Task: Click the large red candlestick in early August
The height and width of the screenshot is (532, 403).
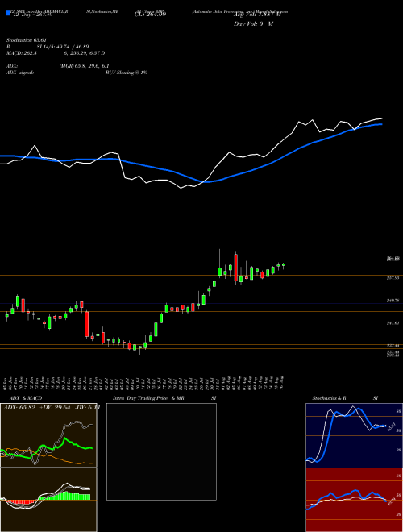Action: coord(236,268)
